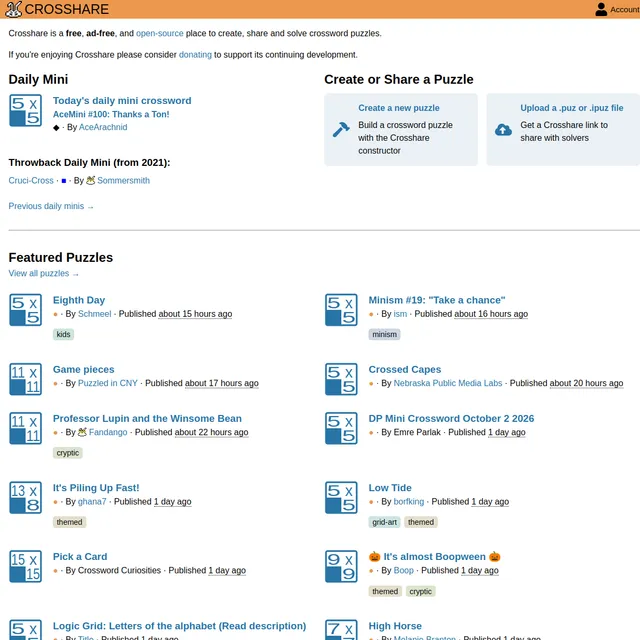The width and height of the screenshot is (640, 640).
Task: Open It's Piling Up Fast! puzzle
Action: pos(96,488)
